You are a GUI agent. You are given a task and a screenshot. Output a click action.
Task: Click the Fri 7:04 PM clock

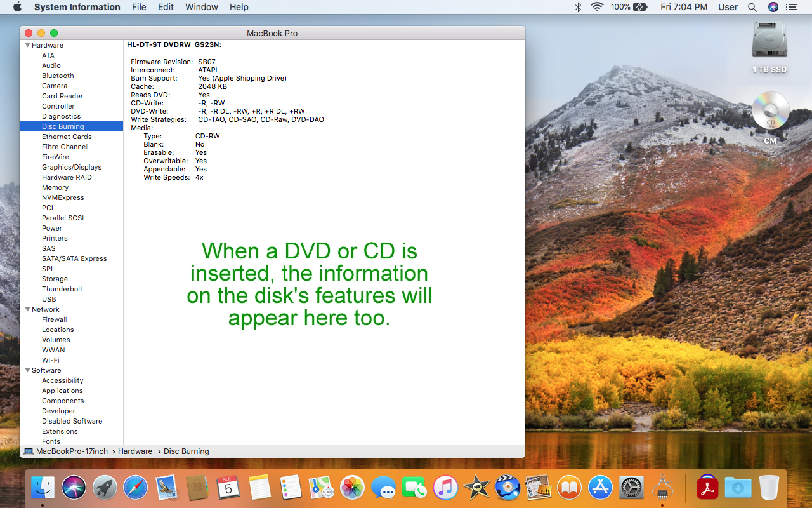pyautogui.click(x=684, y=7)
